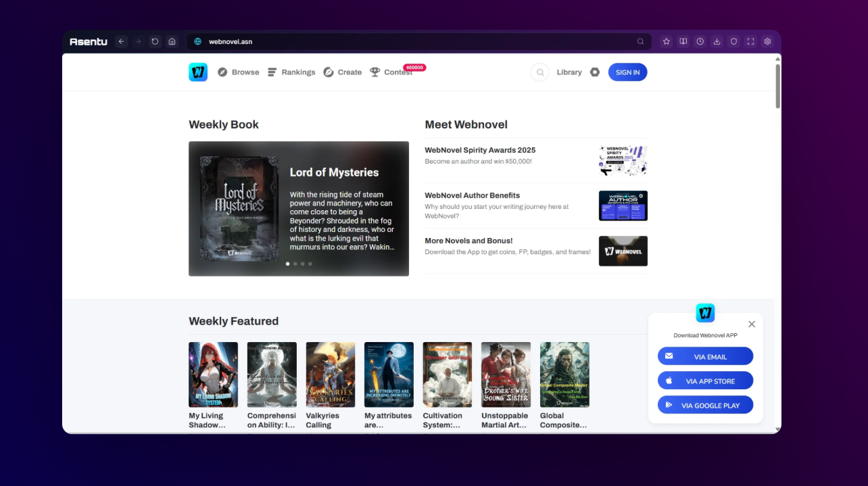Open the Create menu item
The width and height of the screenshot is (868, 486).
pyautogui.click(x=349, y=72)
